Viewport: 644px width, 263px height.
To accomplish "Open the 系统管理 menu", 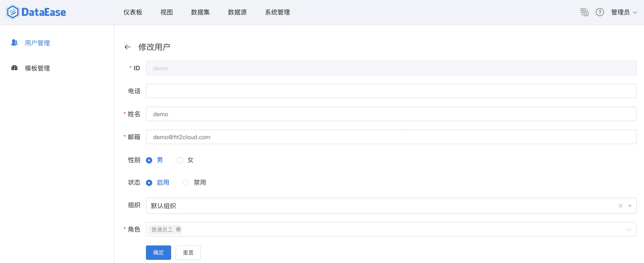I will tap(277, 12).
